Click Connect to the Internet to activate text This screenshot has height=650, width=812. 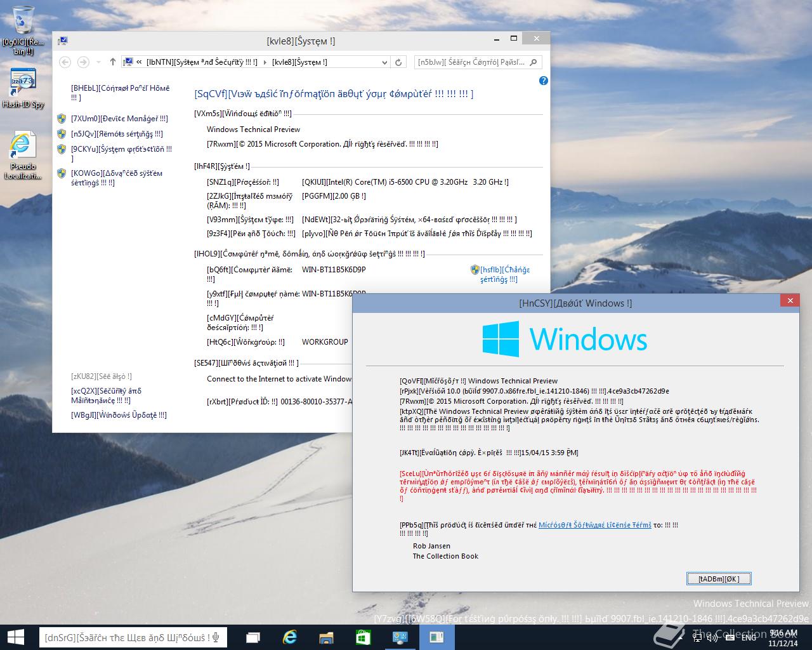[x=279, y=379]
